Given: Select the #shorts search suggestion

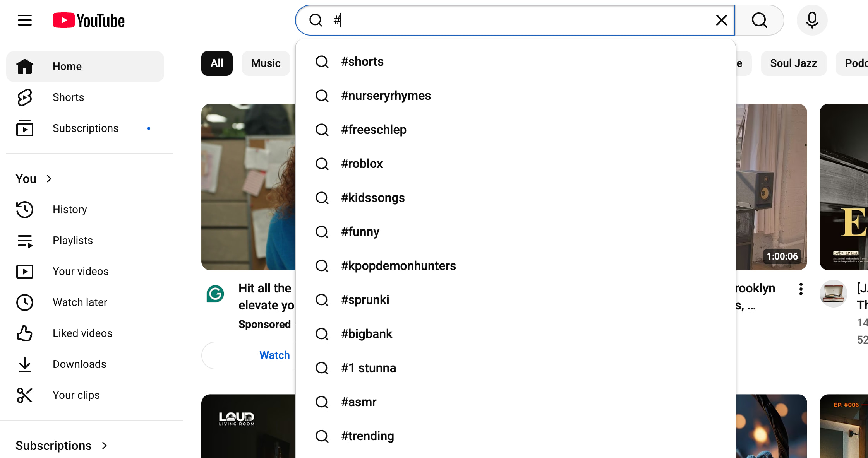Looking at the screenshot, I should click(x=362, y=61).
